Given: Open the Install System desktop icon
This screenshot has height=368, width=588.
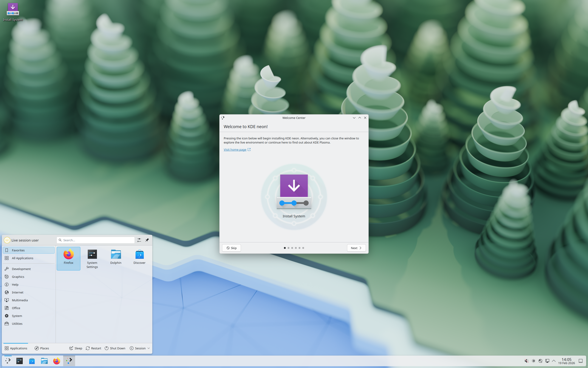Looking at the screenshot, I should click(x=13, y=12).
